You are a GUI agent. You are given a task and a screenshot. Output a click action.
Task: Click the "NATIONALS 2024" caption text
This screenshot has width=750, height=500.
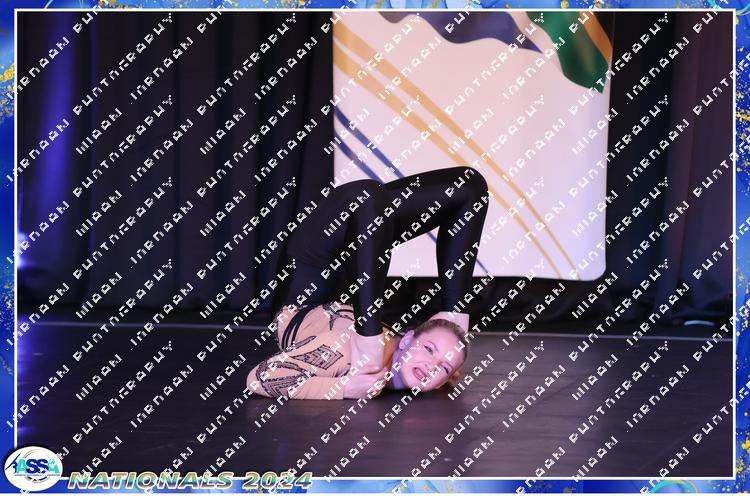click(x=190, y=480)
